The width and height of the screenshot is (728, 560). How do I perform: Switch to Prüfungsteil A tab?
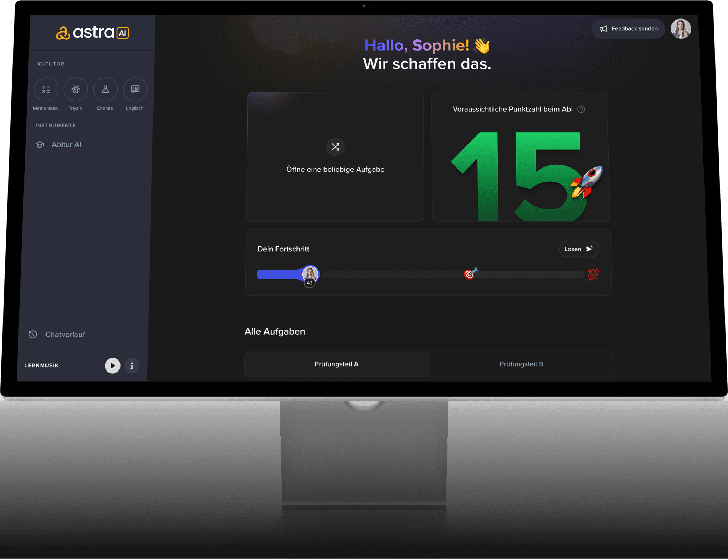click(x=337, y=364)
